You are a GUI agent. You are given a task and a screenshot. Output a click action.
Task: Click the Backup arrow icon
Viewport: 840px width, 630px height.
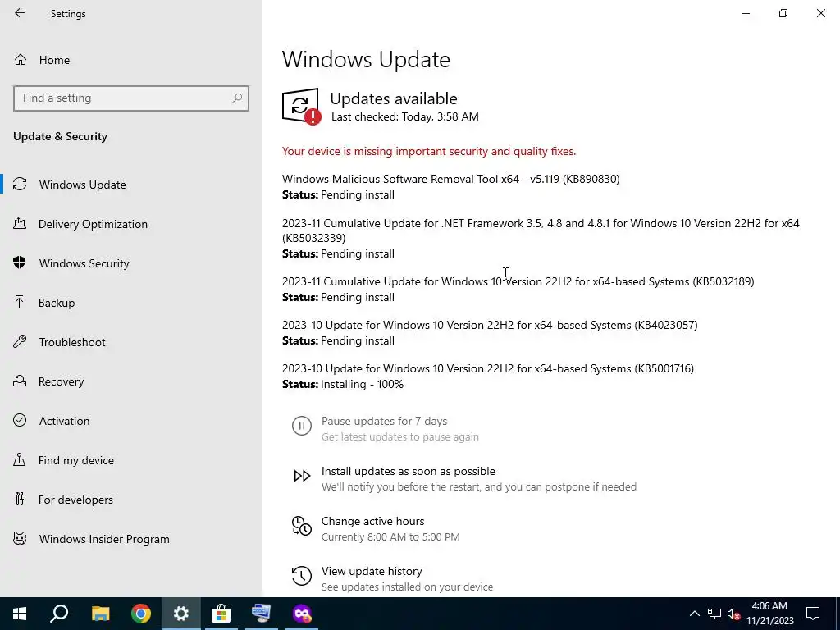pyautogui.click(x=20, y=302)
